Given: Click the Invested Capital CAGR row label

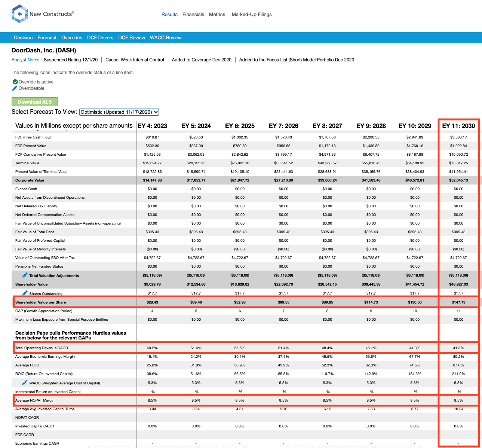Looking at the screenshot, I should (34, 426).
